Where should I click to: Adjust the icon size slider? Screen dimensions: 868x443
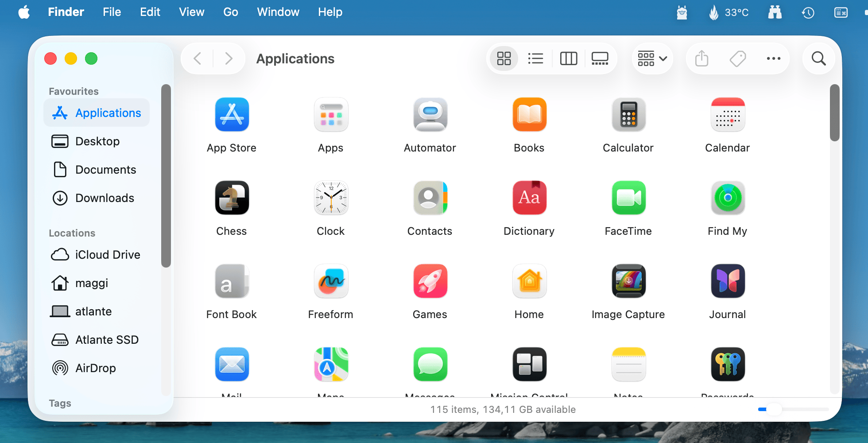pyautogui.click(x=774, y=409)
